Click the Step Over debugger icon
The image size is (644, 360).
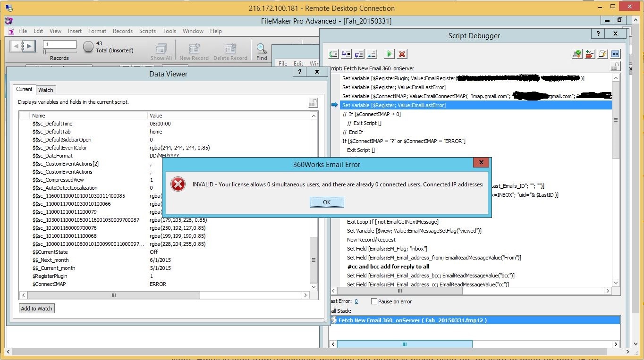point(334,54)
